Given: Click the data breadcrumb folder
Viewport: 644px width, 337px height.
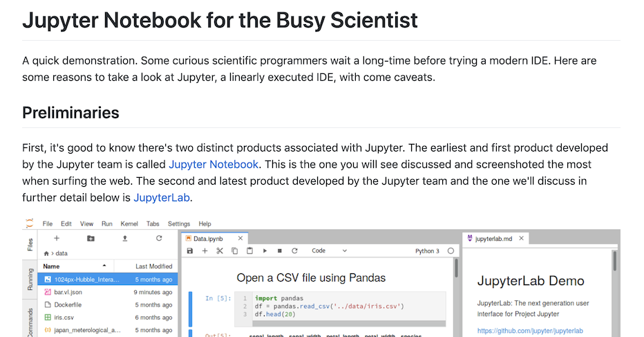Looking at the screenshot, I should [x=61, y=253].
